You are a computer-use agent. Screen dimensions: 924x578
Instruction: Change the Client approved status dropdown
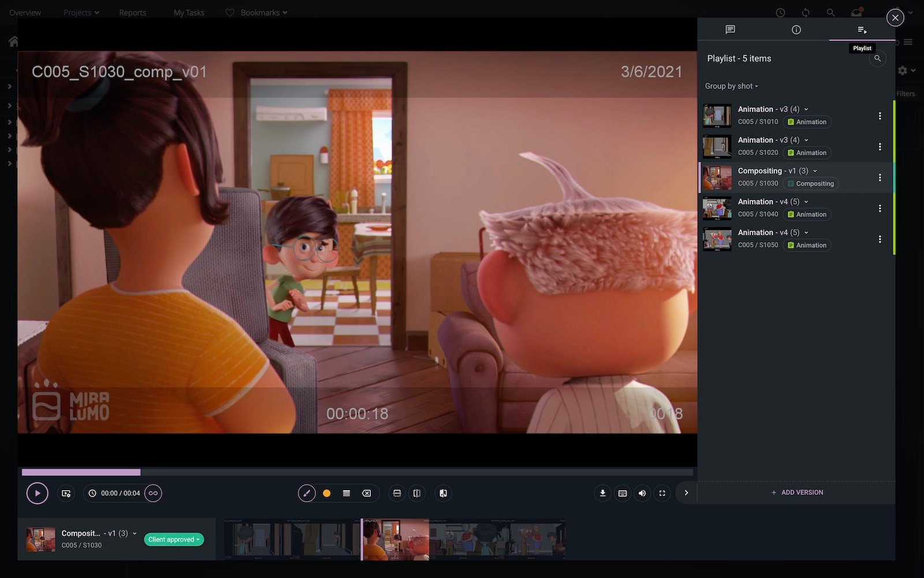pos(174,539)
